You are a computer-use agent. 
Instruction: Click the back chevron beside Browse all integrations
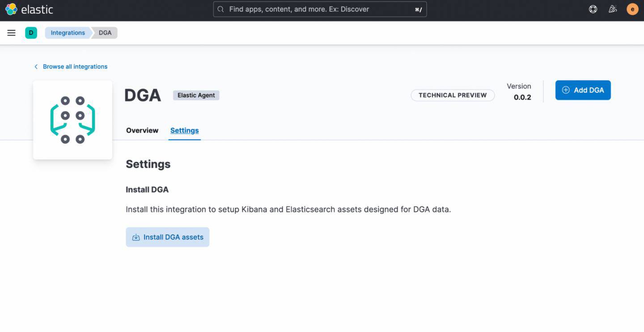(x=36, y=67)
